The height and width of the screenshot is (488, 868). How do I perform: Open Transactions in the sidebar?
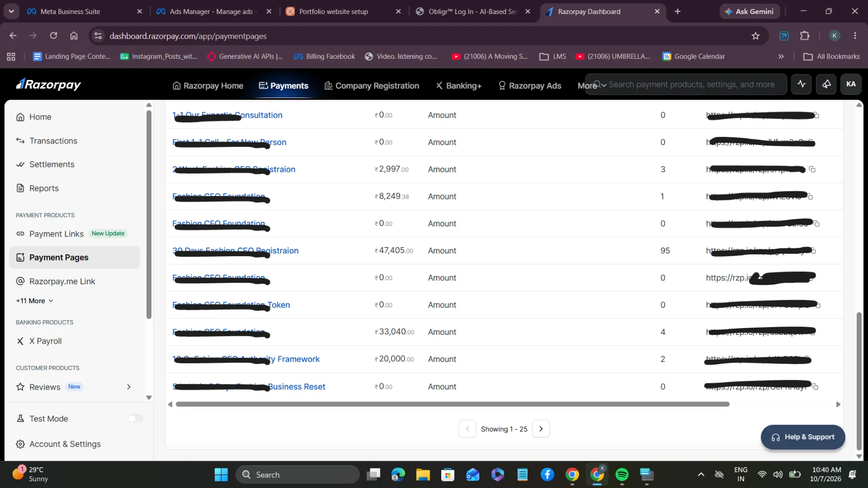click(x=53, y=141)
